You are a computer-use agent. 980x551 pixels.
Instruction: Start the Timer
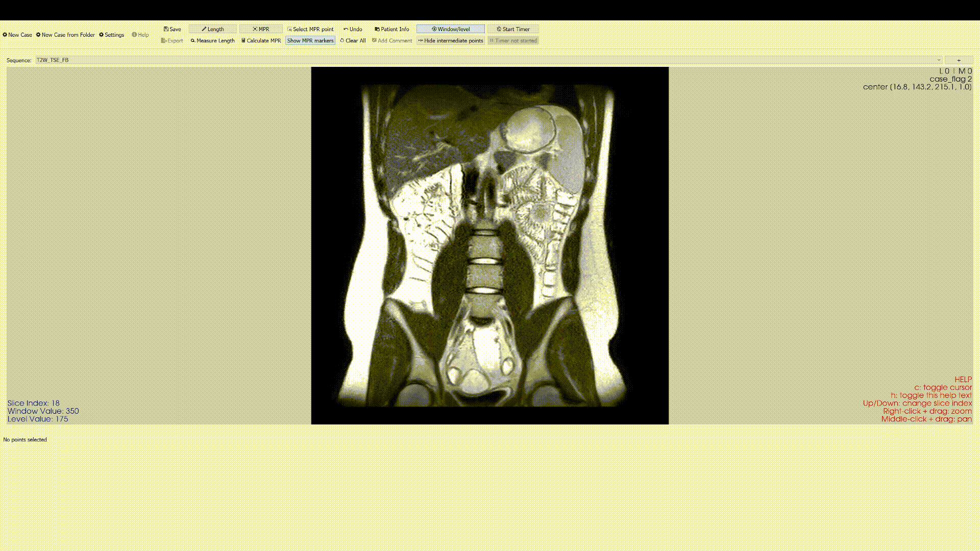513,29
